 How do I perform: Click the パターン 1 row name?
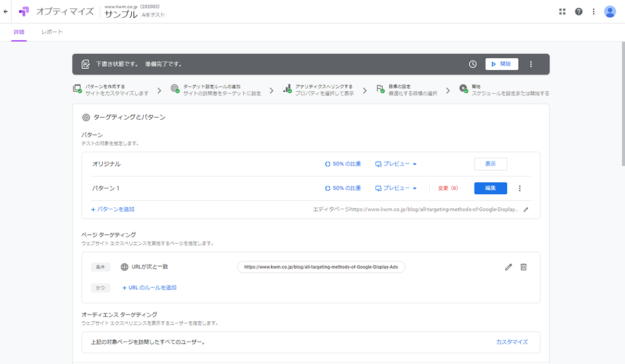tap(106, 188)
